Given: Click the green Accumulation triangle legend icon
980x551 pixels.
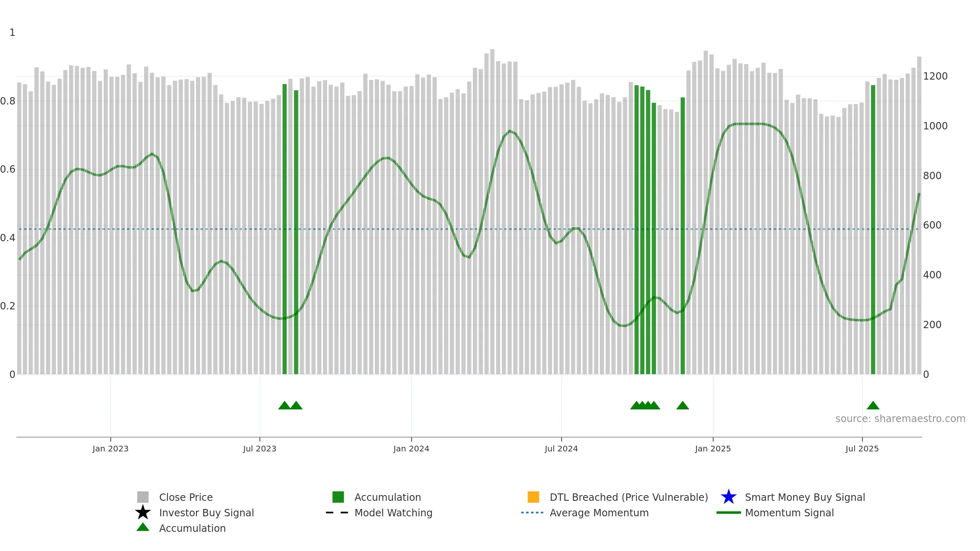Looking at the screenshot, I should (x=143, y=527).
